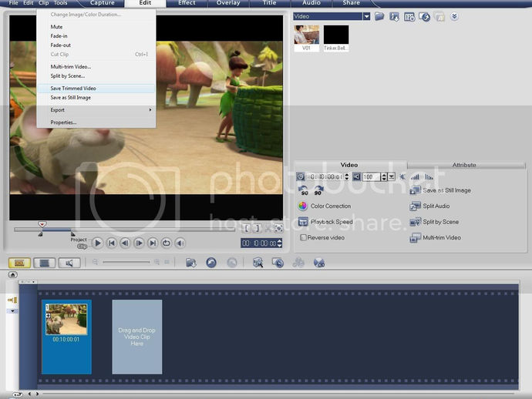
Task: Switch to the Effect step tab
Action: (187, 3)
